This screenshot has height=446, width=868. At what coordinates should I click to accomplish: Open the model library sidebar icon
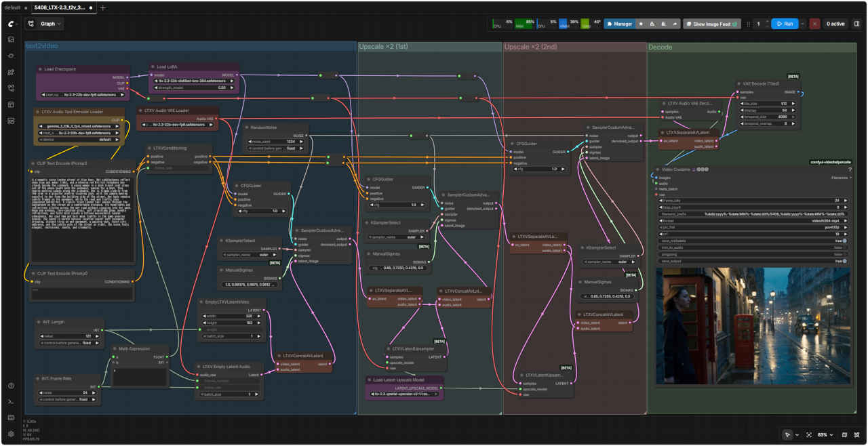[x=11, y=72]
